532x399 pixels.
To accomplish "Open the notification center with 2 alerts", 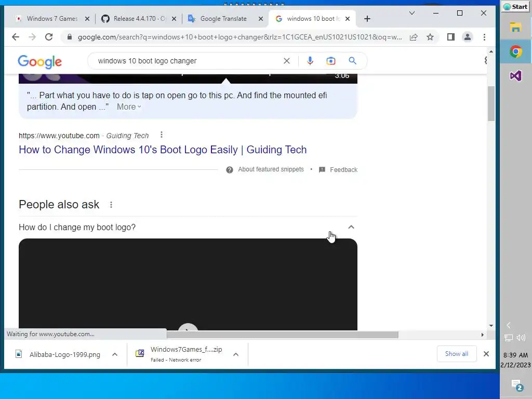I will 517,385.
